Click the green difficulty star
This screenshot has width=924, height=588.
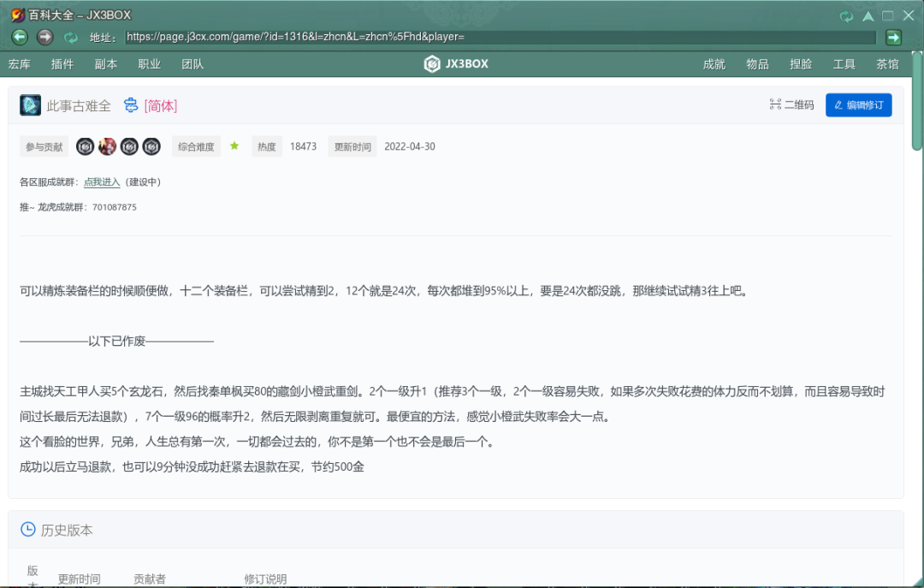(x=234, y=146)
